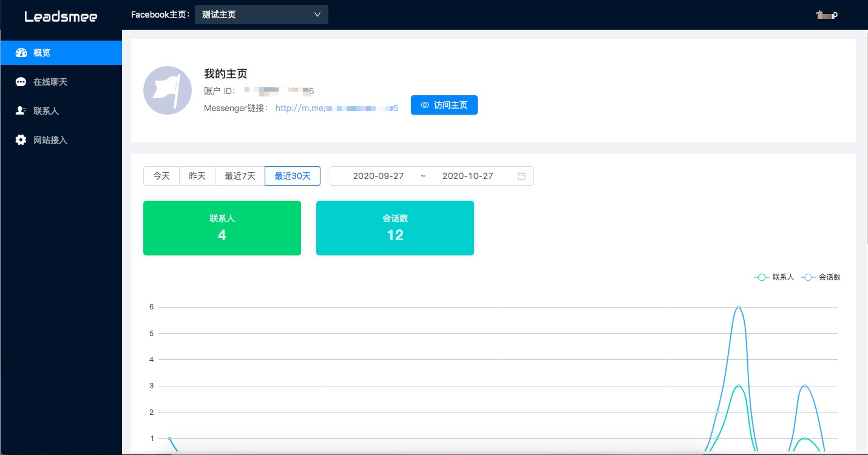Screen dimensions: 868x455
Task: Click the chat bubble icon for 在线聊天
Action: click(x=21, y=82)
